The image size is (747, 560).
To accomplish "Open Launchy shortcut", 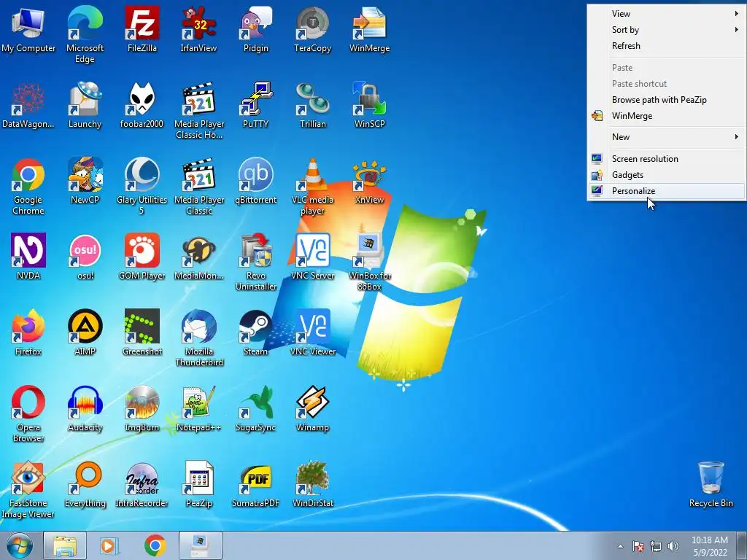I will [85, 105].
